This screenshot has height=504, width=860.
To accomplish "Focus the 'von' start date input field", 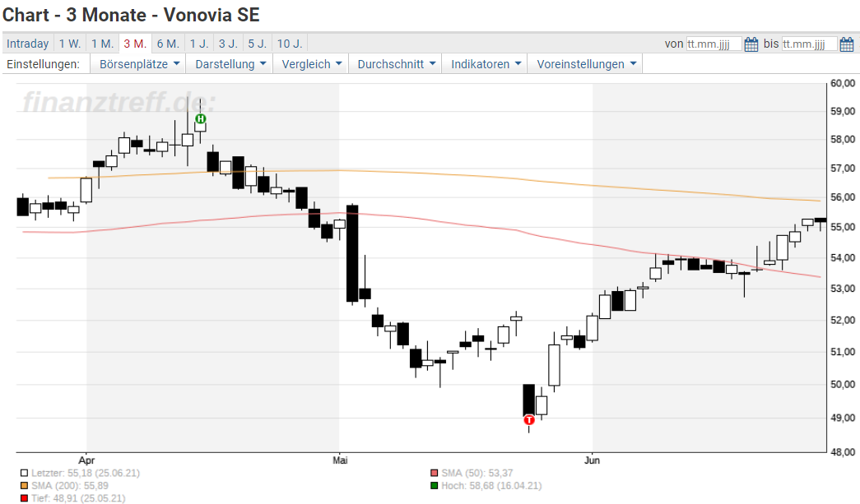I will point(714,44).
